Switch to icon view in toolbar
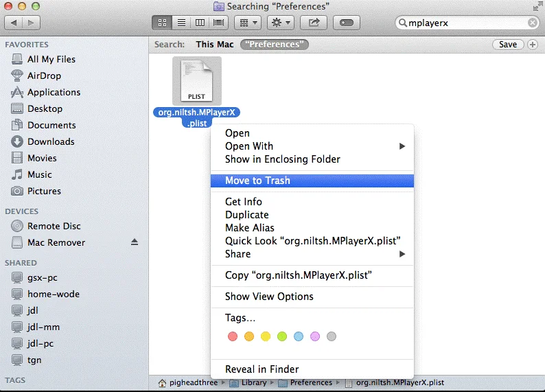545x392 pixels. point(163,23)
